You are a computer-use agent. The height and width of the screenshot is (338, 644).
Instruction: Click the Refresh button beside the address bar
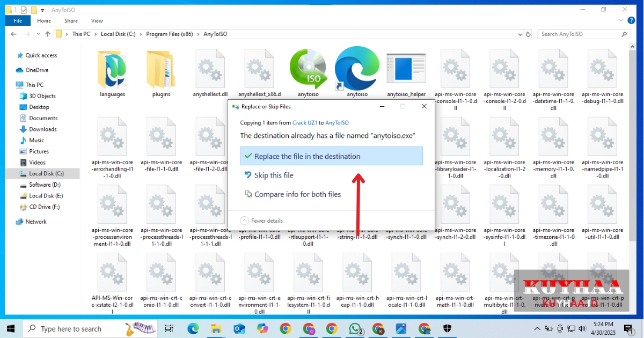pos(529,34)
